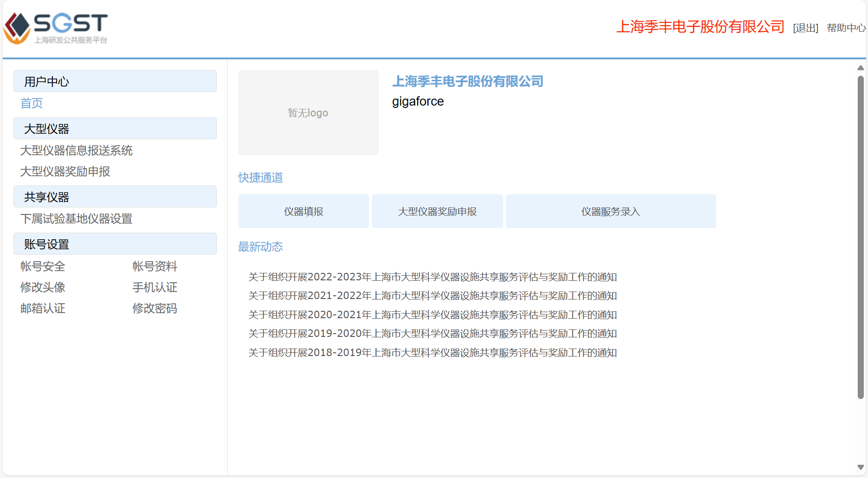Viewport: 868px width, 478px height.
Task: Go to the 首页 home page
Action: pos(32,103)
